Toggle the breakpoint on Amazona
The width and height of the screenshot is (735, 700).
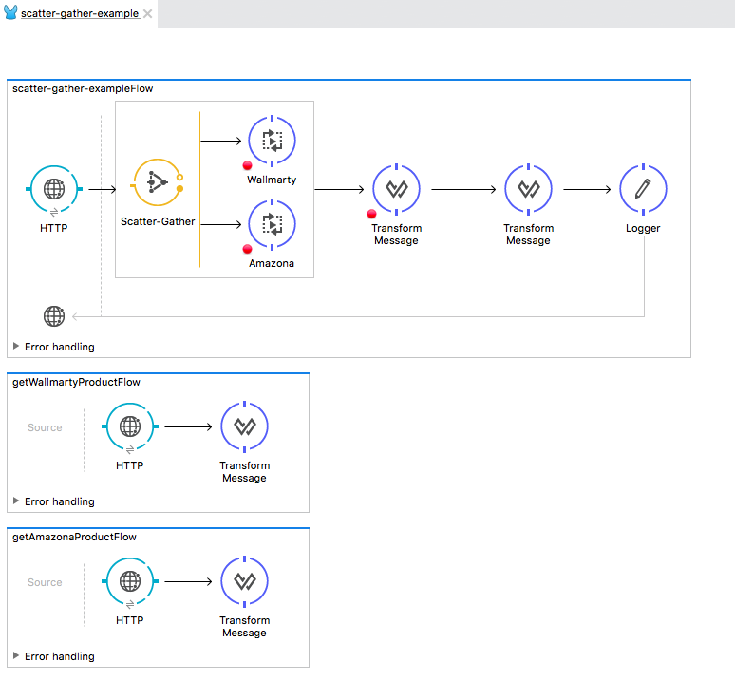248,249
